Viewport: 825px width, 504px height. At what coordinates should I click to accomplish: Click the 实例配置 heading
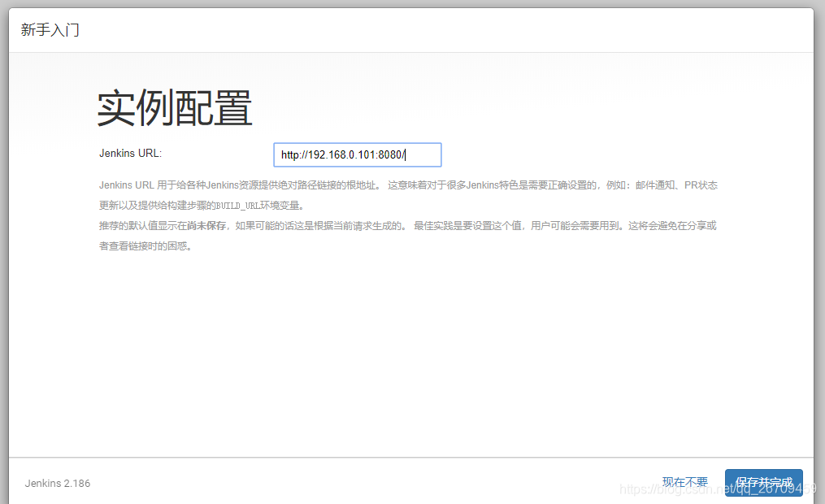(175, 108)
